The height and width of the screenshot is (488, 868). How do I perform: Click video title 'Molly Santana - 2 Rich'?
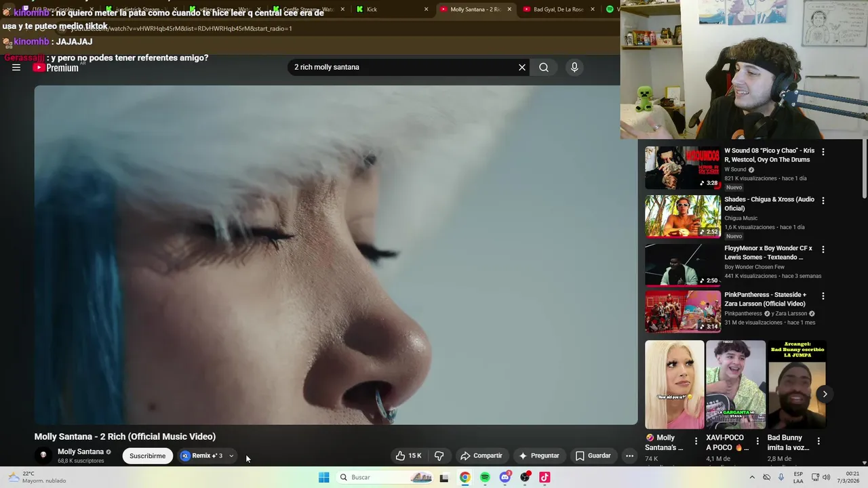(x=125, y=436)
